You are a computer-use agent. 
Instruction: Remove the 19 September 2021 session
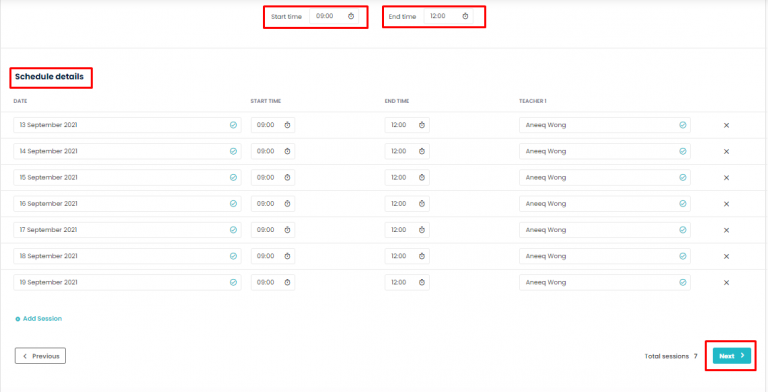point(726,282)
